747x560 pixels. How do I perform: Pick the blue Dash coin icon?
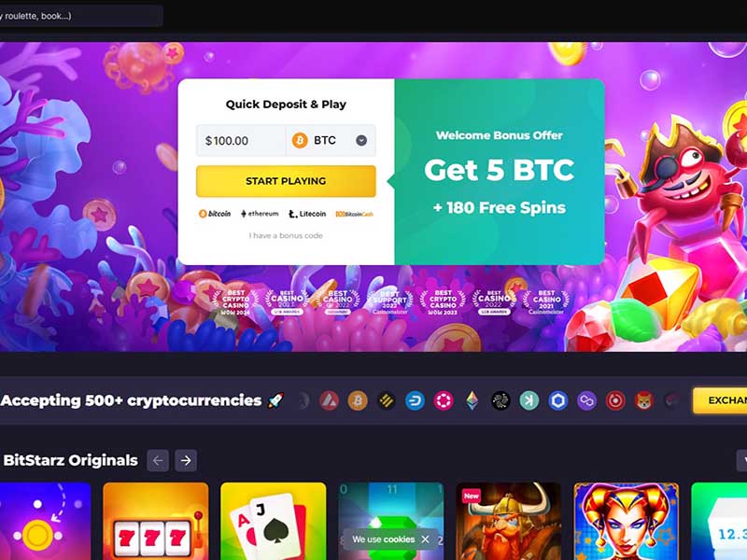[x=415, y=400]
